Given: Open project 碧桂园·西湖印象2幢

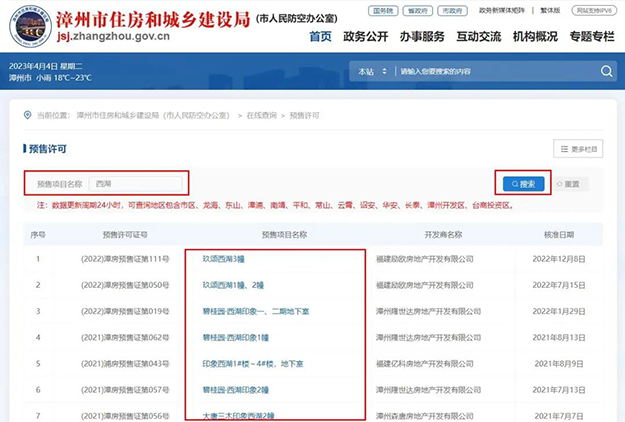Looking at the screenshot, I should (x=236, y=390).
